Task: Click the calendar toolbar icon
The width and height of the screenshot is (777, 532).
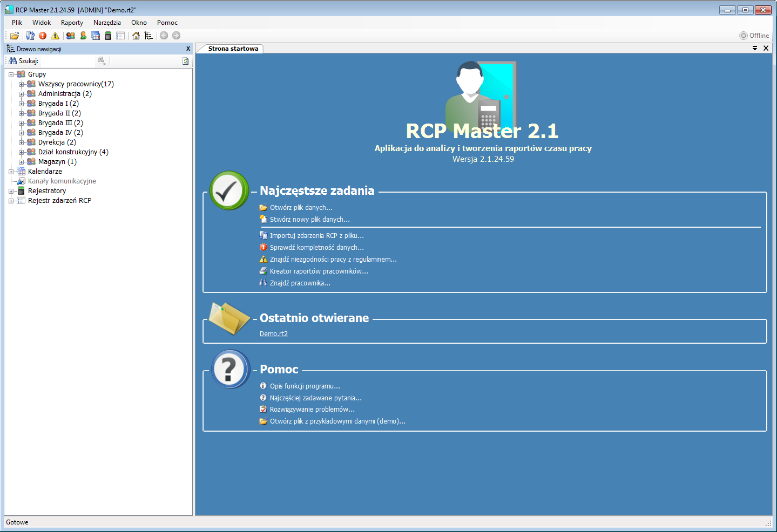Action: tap(96, 36)
